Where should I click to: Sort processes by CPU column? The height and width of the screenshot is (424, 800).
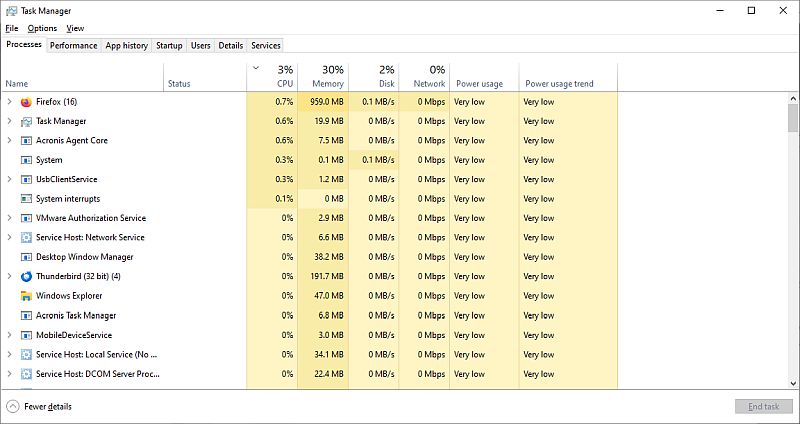(272, 78)
